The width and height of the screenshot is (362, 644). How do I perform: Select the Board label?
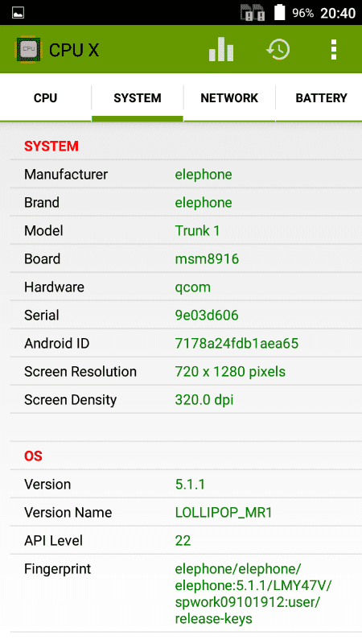pos(43,258)
